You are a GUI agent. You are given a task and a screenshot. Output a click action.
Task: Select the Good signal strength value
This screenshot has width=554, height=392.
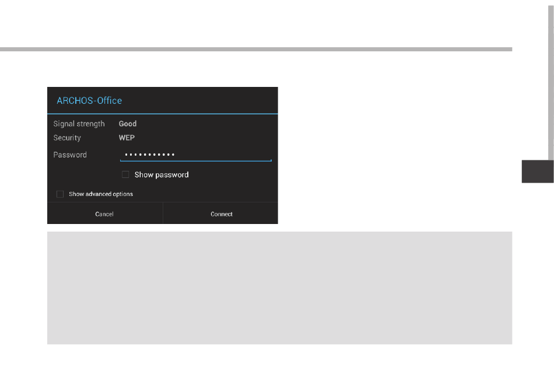pyautogui.click(x=128, y=124)
